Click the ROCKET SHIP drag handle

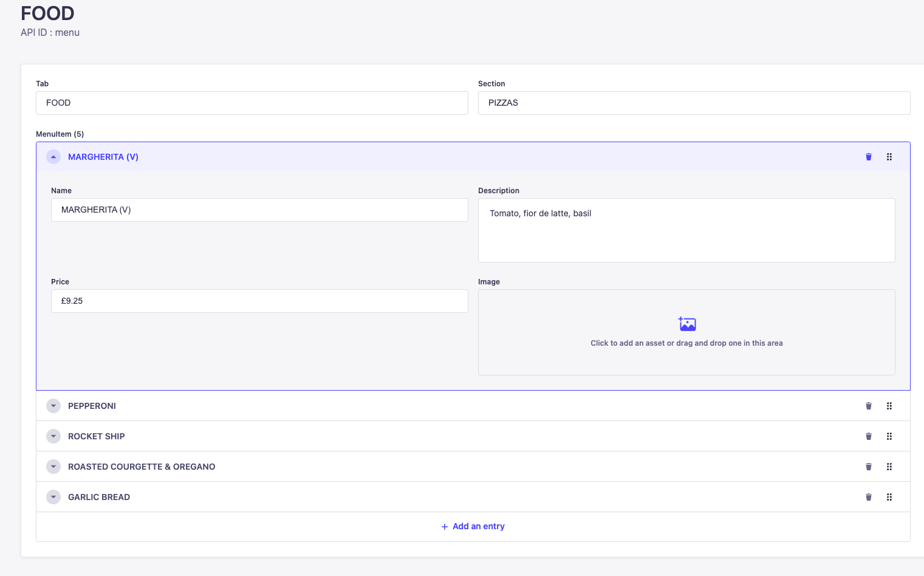(x=889, y=436)
